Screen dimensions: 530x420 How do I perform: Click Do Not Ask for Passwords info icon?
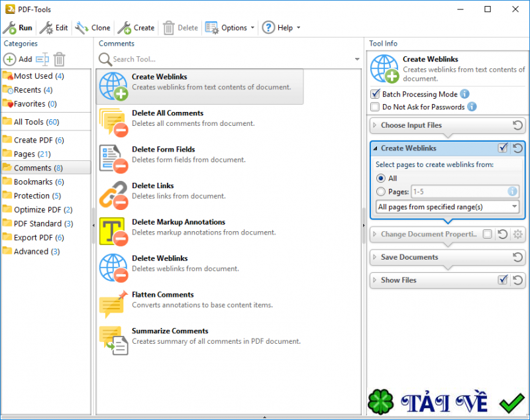pos(472,107)
